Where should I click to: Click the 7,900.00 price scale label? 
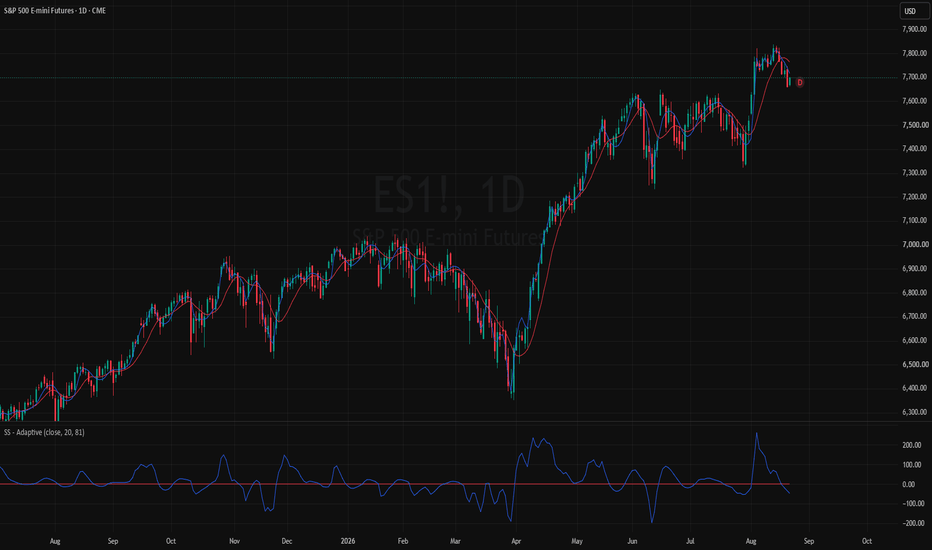click(x=914, y=29)
